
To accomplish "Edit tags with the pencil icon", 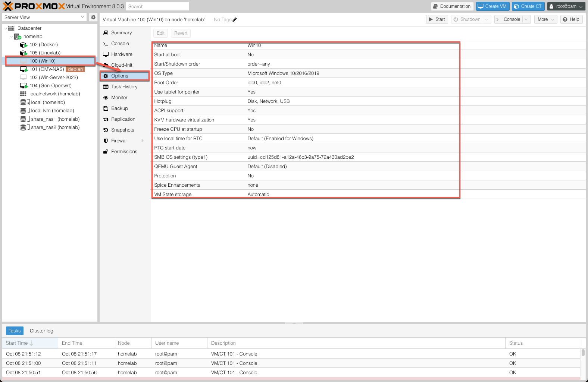I will (x=235, y=20).
